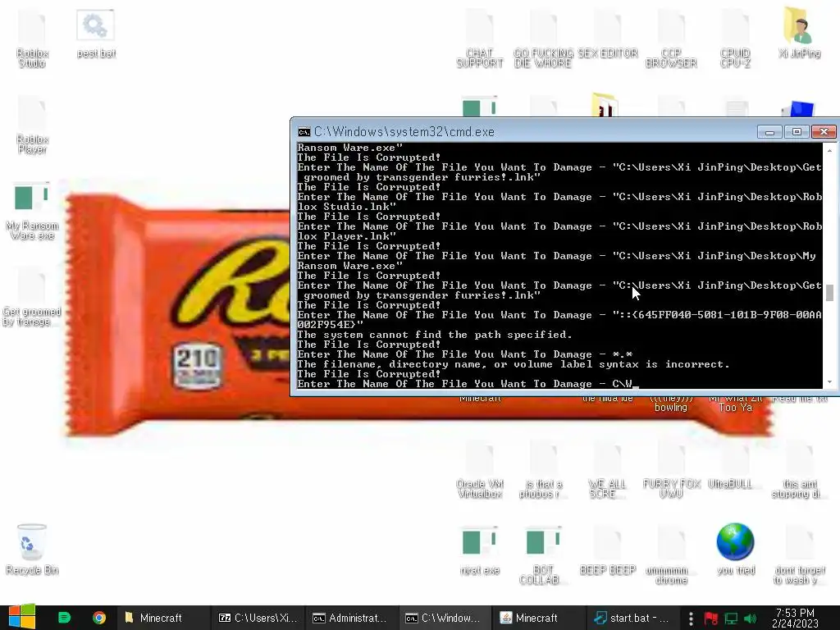Open the 'you tried' globe icon
Screen dimensions: 840x630
coord(736,549)
